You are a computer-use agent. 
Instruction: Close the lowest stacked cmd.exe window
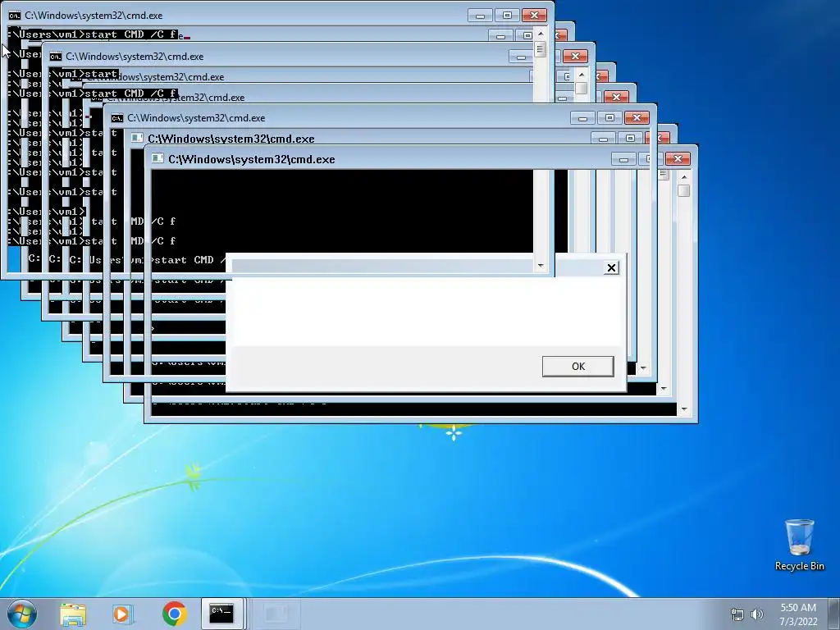coord(678,158)
